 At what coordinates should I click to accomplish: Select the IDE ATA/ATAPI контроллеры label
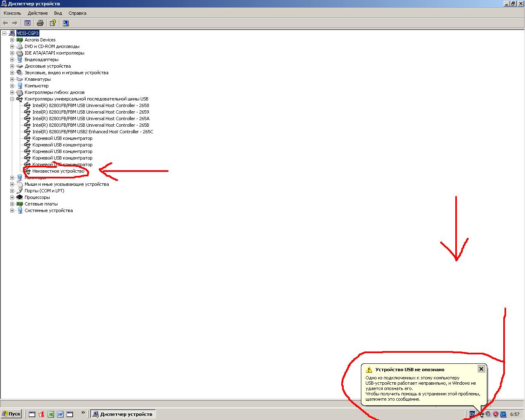[x=55, y=53]
